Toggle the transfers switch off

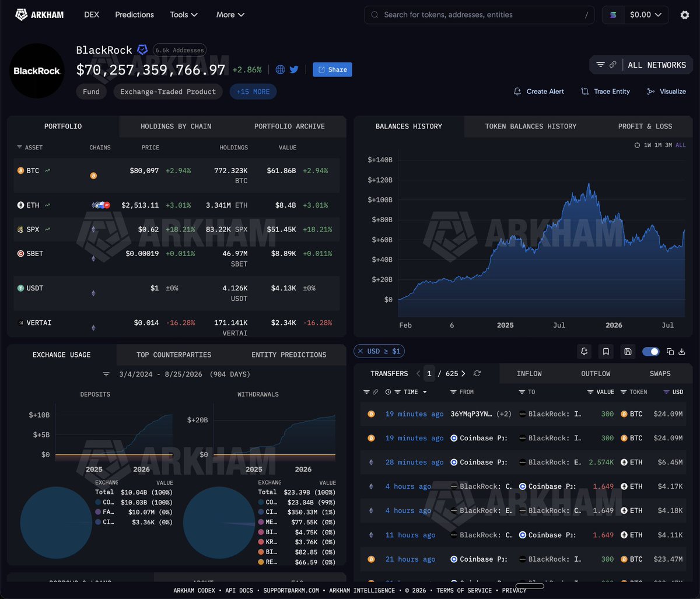[650, 352]
